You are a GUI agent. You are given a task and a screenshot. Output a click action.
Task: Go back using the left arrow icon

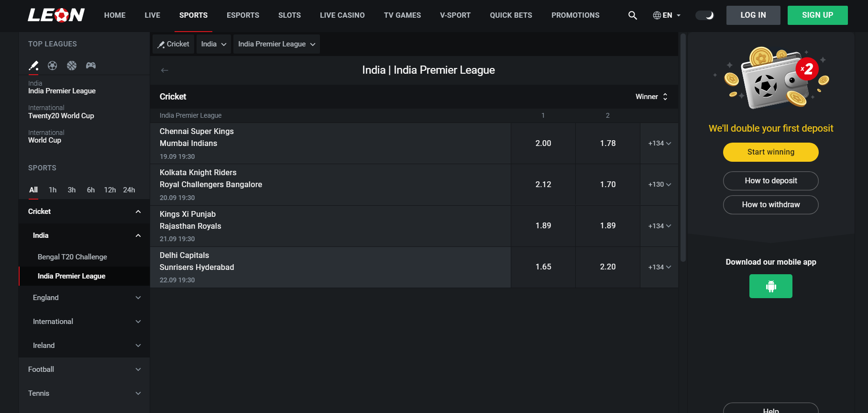[x=165, y=70]
